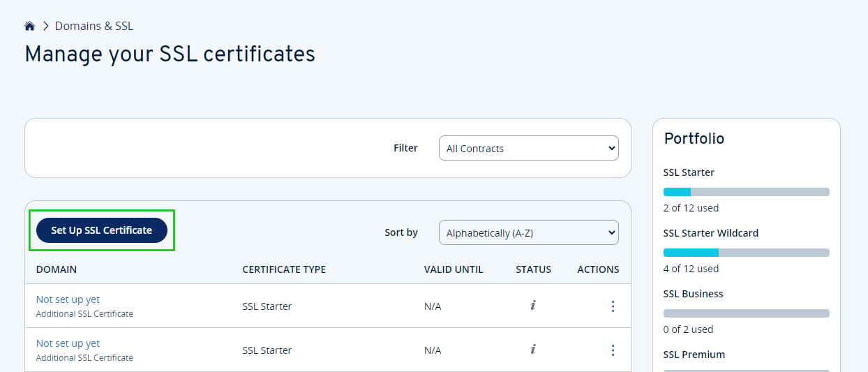The height and width of the screenshot is (372, 868).
Task: Click the VALID UNTIL column header
Action: click(453, 269)
